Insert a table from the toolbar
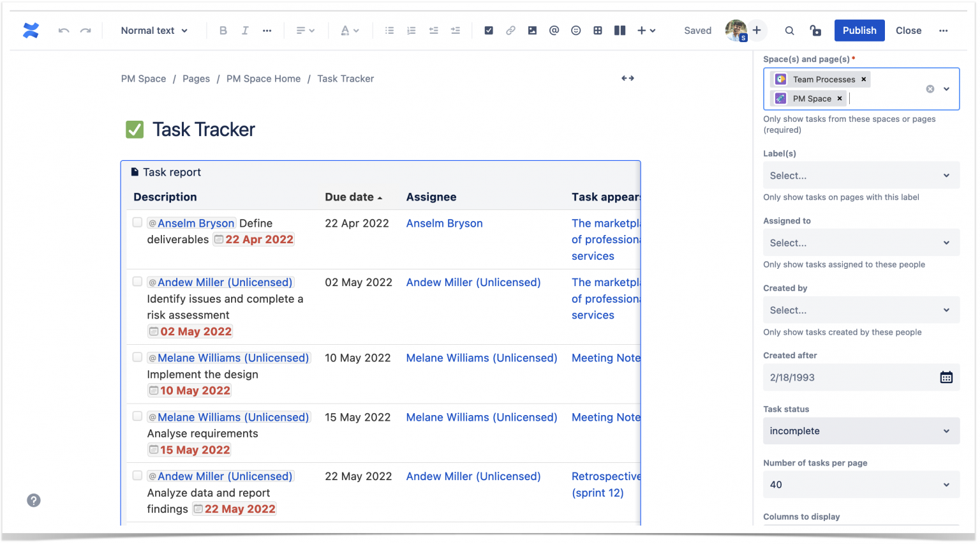Image resolution: width=980 pixels, height=544 pixels. (x=598, y=30)
